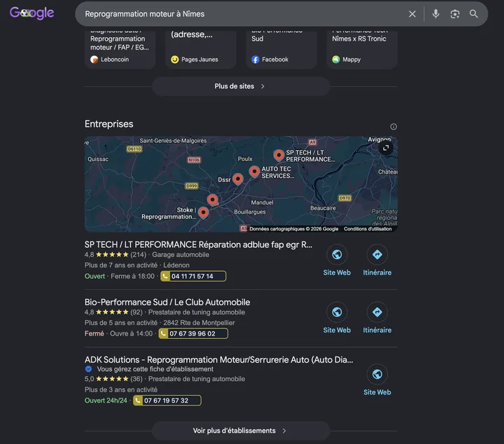Open SP TECH / LT PERFORMANCE listing title
This screenshot has height=444, width=504.
[x=198, y=244]
